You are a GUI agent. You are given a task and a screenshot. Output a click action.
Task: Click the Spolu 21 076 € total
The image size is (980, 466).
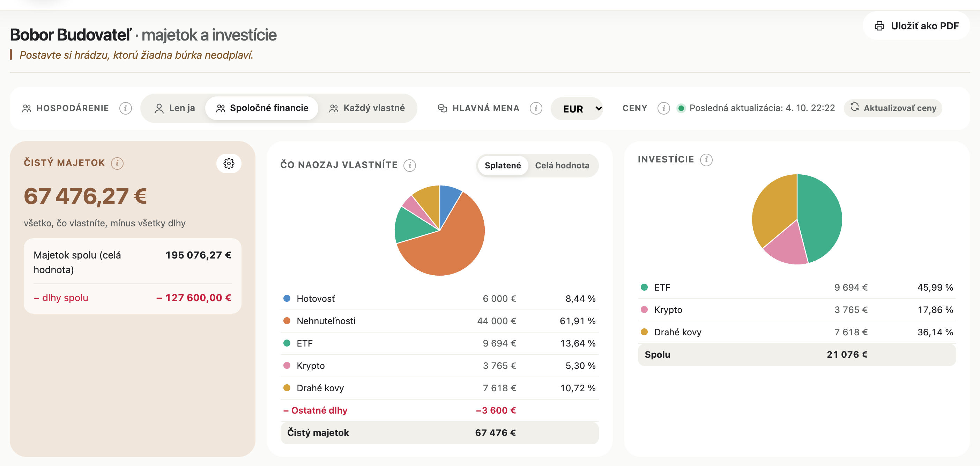pyautogui.click(x=797, y=355)
